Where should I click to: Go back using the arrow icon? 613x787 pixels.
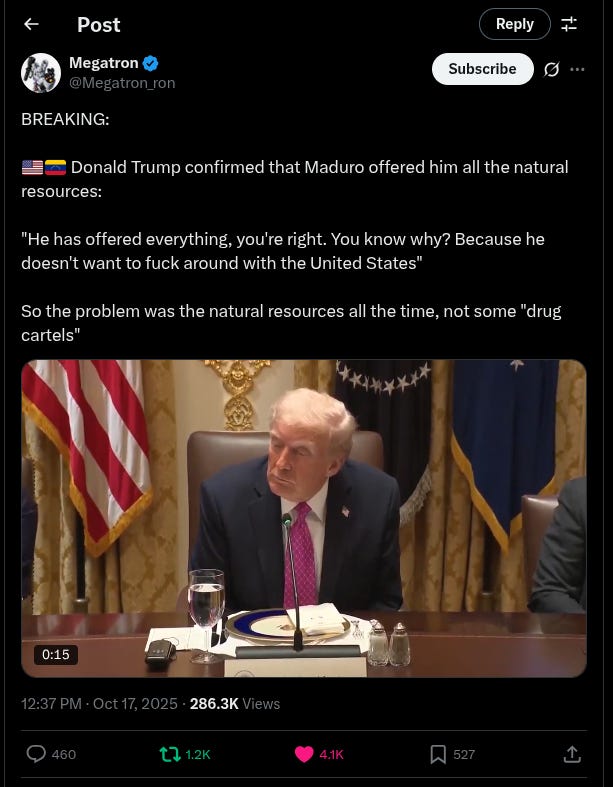[x=31, y=24]
